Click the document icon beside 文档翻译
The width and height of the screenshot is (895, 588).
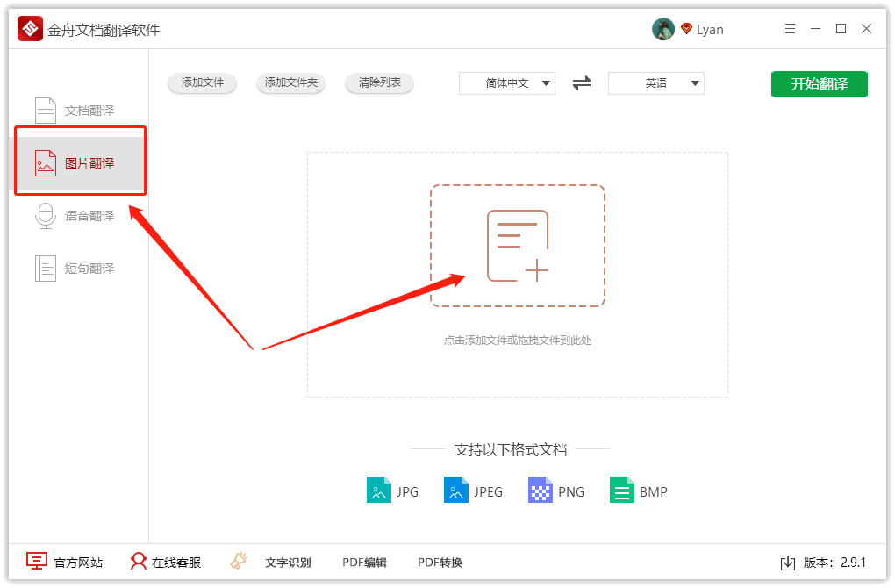tap(46, 111)
